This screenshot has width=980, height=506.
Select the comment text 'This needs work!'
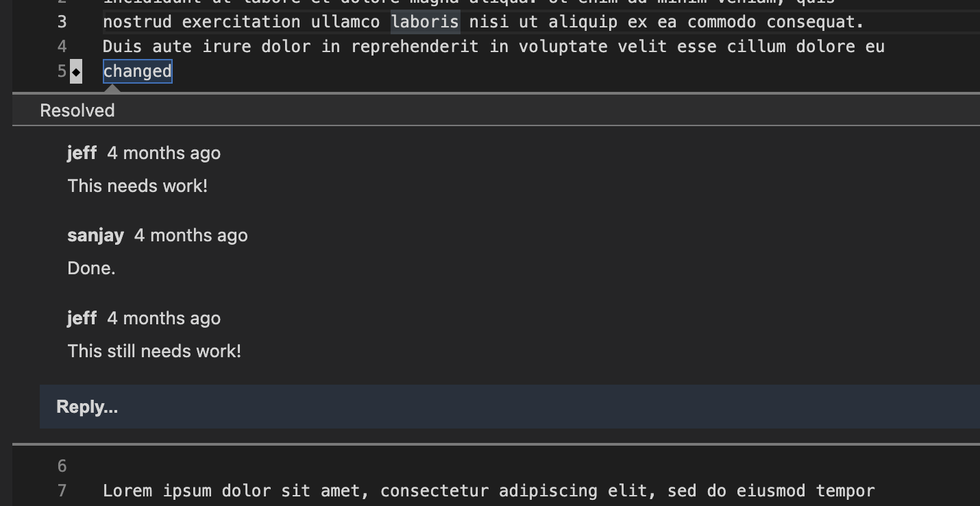pyautogui.click(x=138, y=185)
